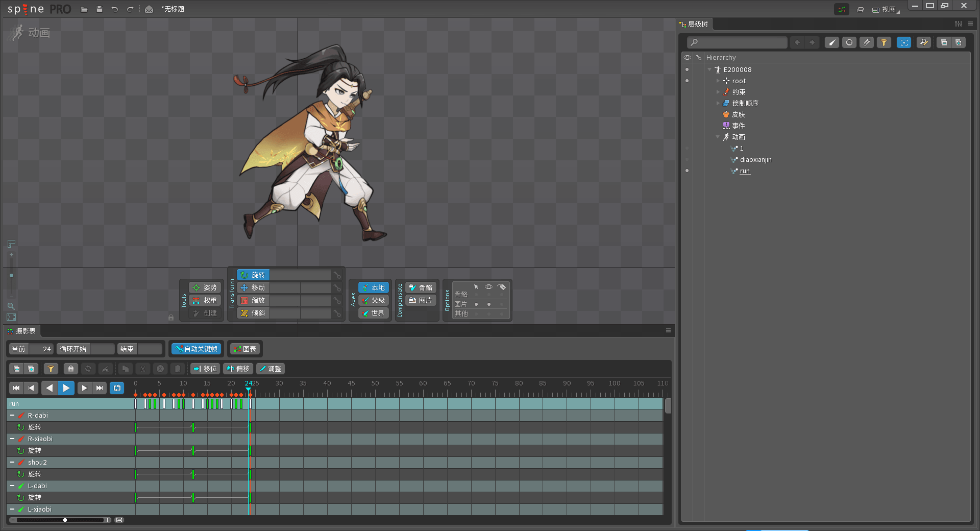This screenshot has height=531, width=980.
Task: Click the 偏移 offset button
Action: click(238, 369)
